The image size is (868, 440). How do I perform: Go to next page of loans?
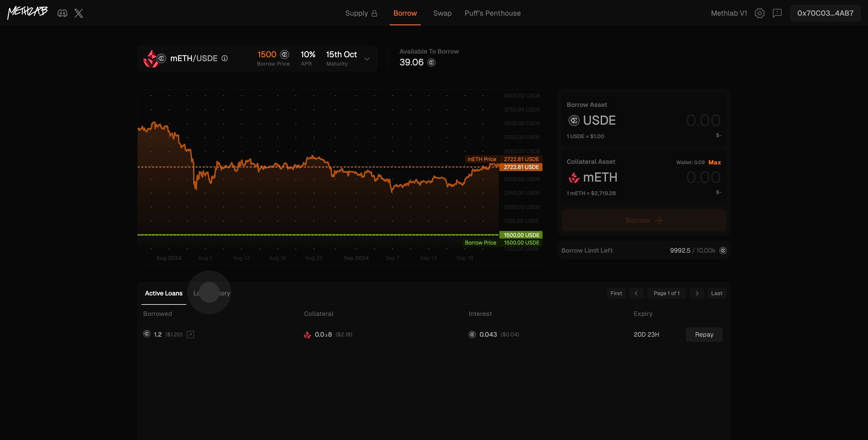(697, 293)
